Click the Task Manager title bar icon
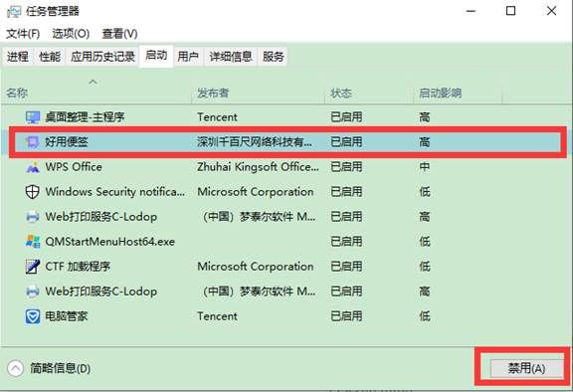The width and height of the screenshot is (573, 392). pos(14,11)
